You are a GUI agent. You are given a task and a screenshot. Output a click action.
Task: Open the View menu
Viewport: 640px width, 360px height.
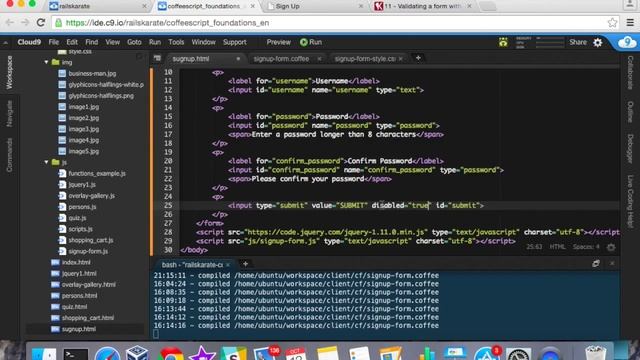112,42
